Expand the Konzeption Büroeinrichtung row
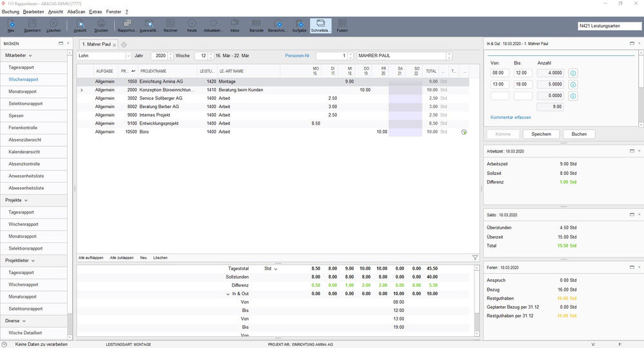This screenshot has width=644, height=348. pyautogui.click(x=82, y=90)
